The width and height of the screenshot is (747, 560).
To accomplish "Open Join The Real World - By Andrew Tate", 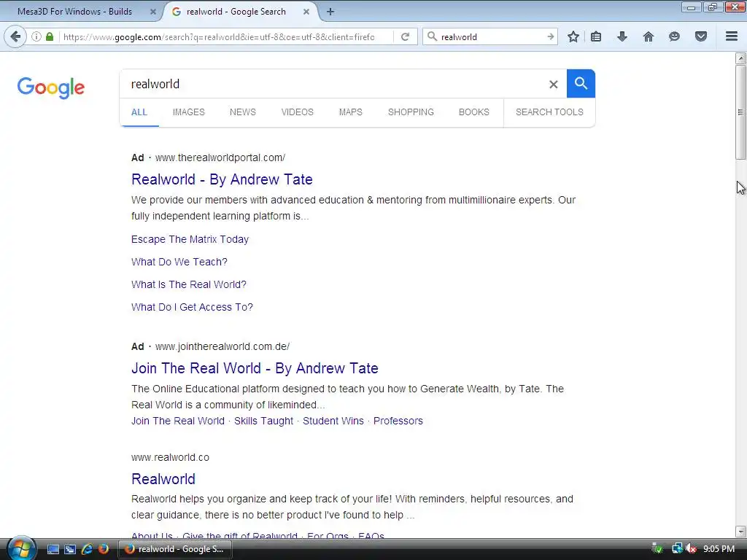I will (x=255, y=368).
